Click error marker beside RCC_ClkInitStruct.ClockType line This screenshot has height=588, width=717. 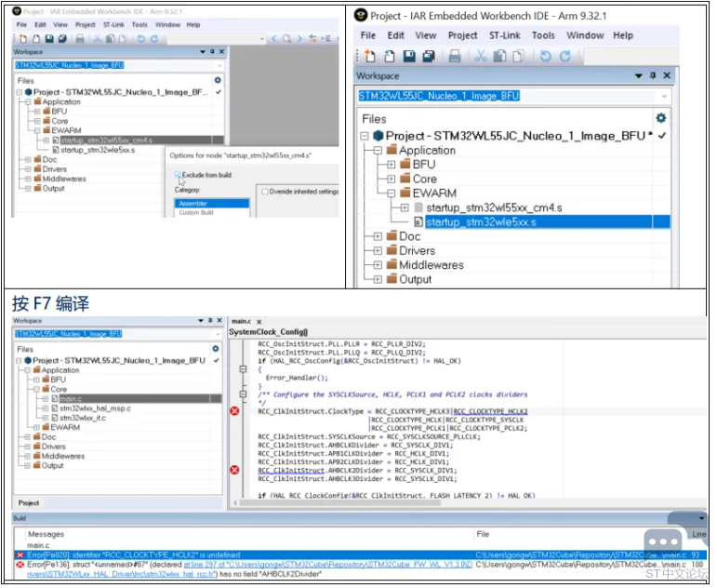[234, 411]
